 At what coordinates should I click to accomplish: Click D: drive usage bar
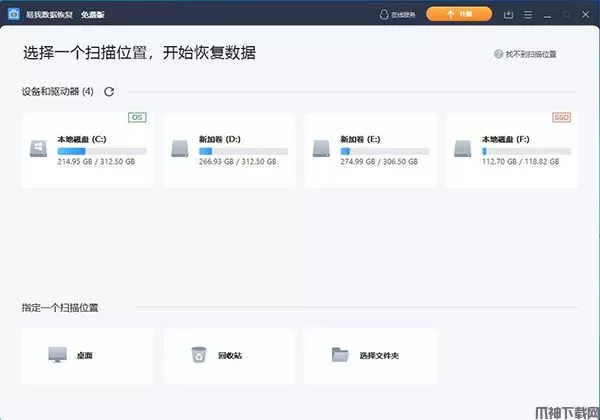click(x=243, y=151)
